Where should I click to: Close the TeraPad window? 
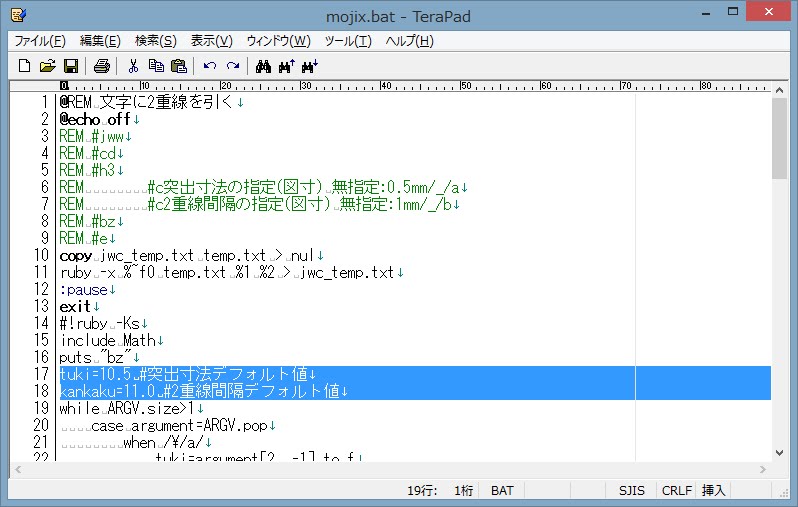pos(768,11)
